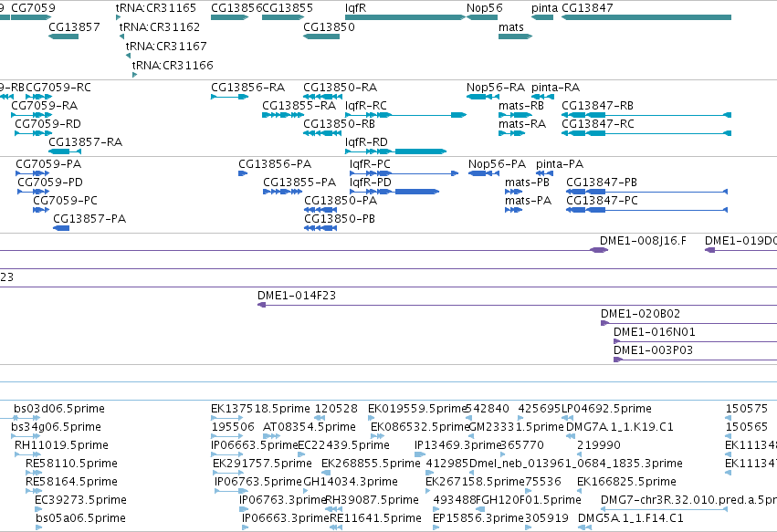
Task: Click the pinta-RA transcript label
Action: (x=555, y=88)
